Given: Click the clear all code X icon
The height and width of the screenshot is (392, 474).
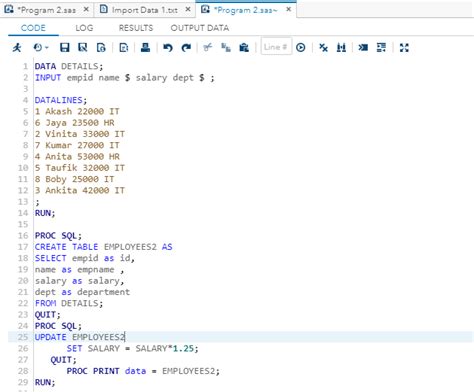Looking at the screenshot, I should click(x=323, y=48).
